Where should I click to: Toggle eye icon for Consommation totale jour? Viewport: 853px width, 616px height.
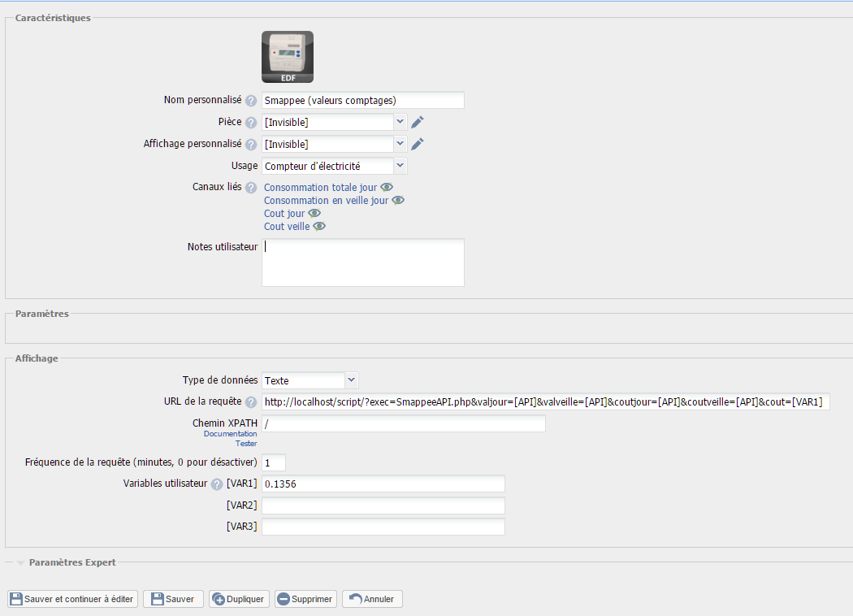(x=387, y=188)
